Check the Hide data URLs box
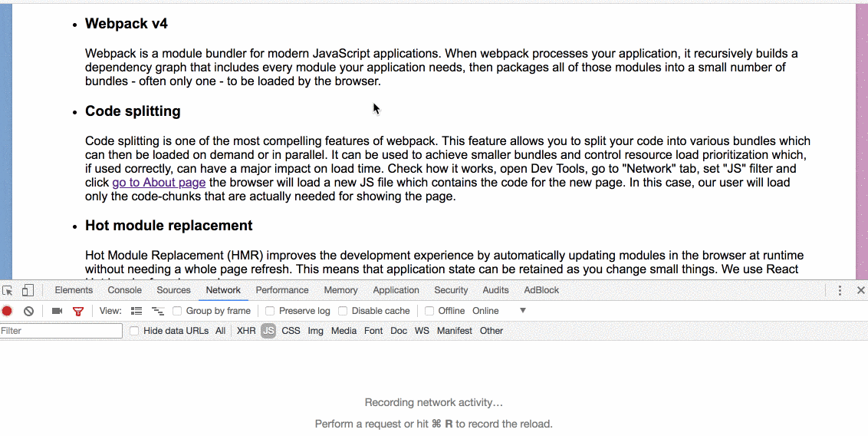Image resolution: width=868 pixels, height=436 pixels. (134, 331)
